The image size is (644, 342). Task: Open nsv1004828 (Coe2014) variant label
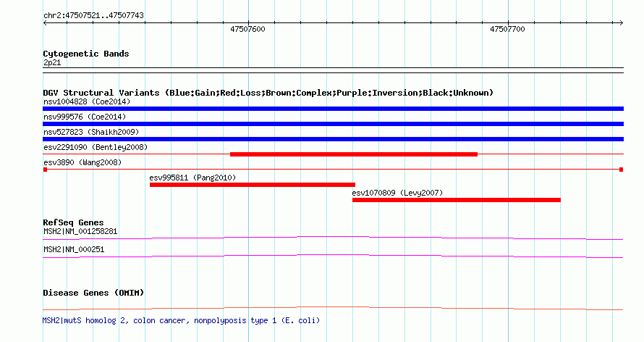(87, 101)
